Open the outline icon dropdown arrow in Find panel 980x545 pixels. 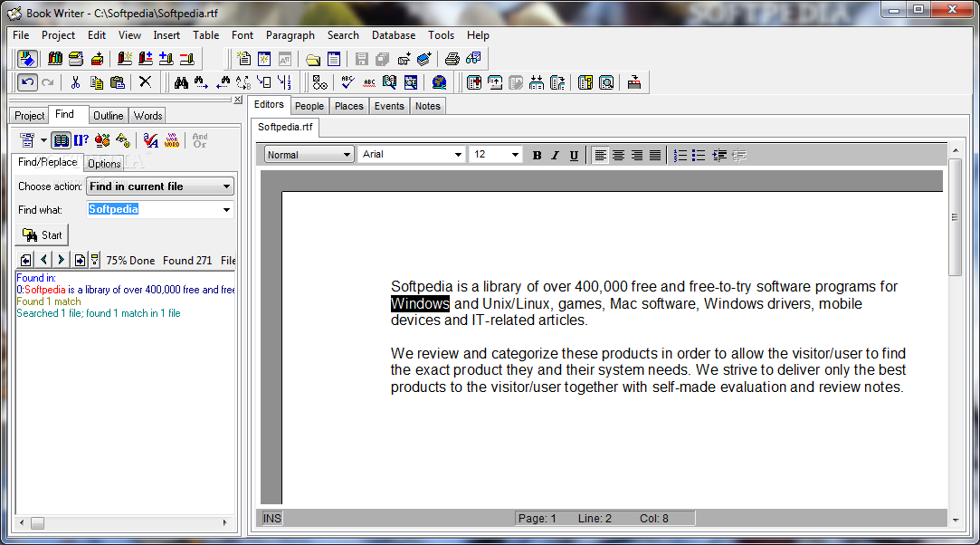pos(43,140)
